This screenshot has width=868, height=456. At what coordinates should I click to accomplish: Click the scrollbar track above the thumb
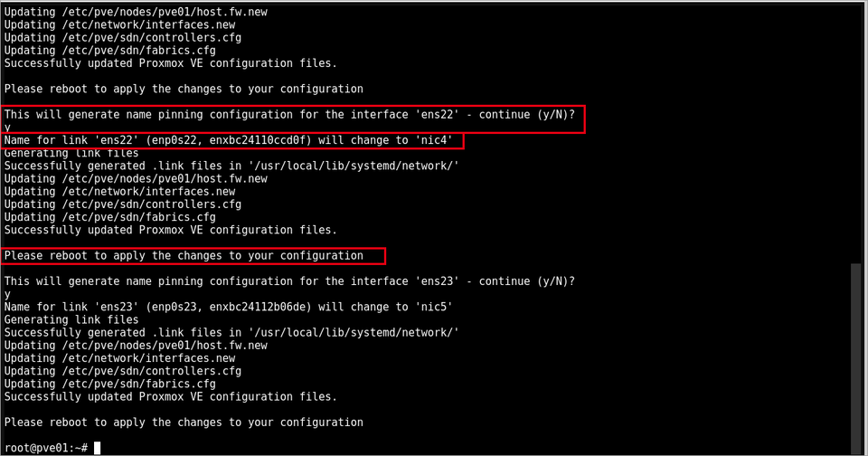click(857, 133)
